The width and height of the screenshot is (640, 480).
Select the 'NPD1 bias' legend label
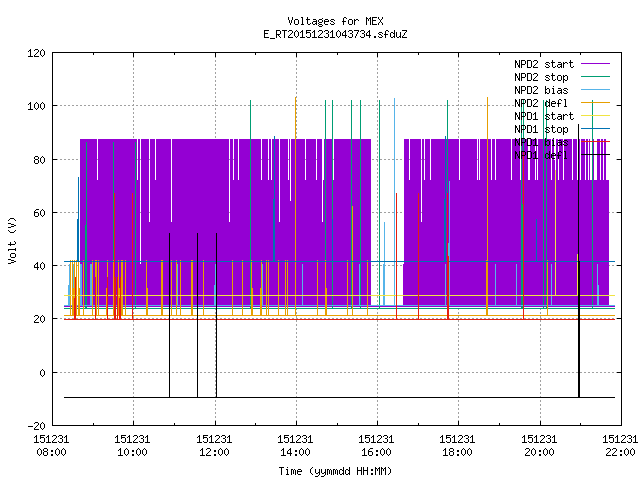click(x=541, y=142)
